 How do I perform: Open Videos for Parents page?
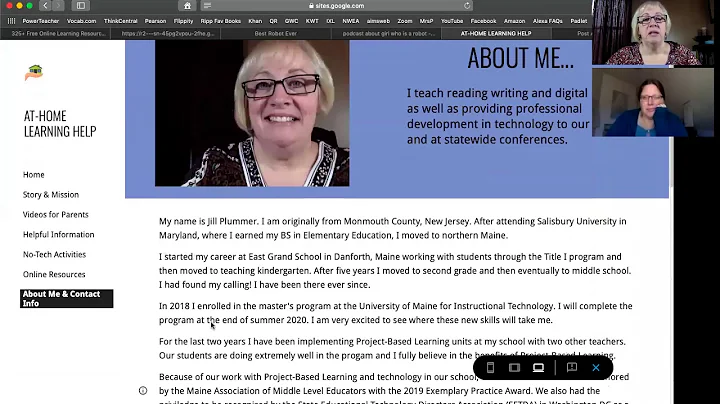click(x=56, y=214)
